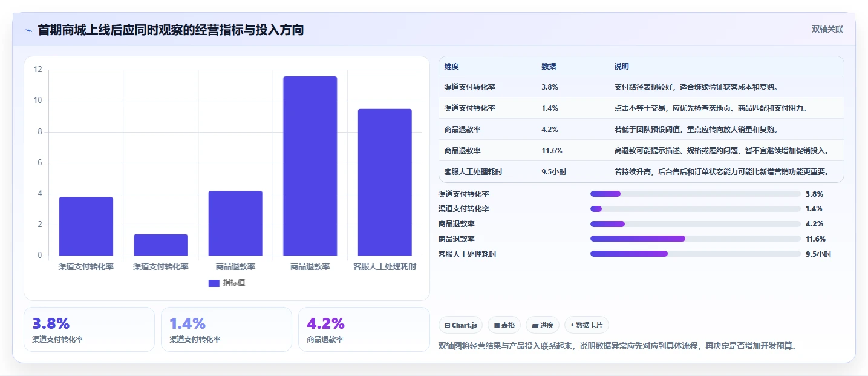This screenshot has width=868, height=376.
Task: Click the progress bar showing 3.8%
Action: (x=696, y=194)
